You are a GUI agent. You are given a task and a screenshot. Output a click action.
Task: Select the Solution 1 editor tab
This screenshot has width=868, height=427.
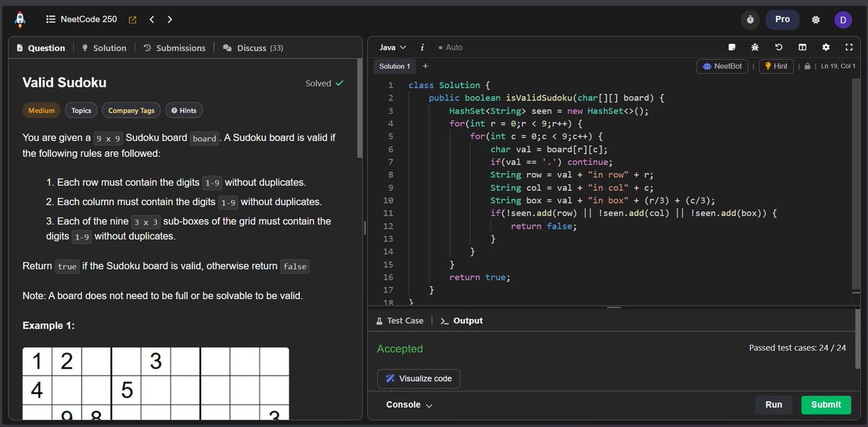pos(394,66)
